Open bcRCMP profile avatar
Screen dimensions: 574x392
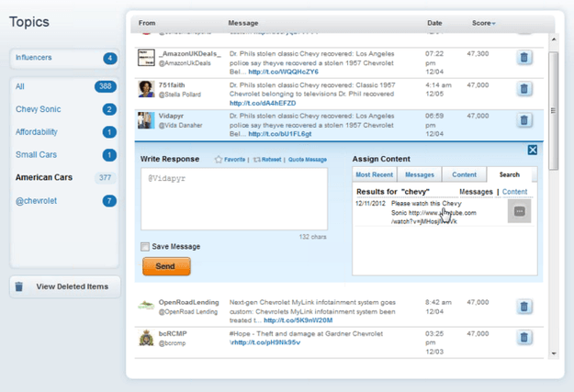(146, 338)
